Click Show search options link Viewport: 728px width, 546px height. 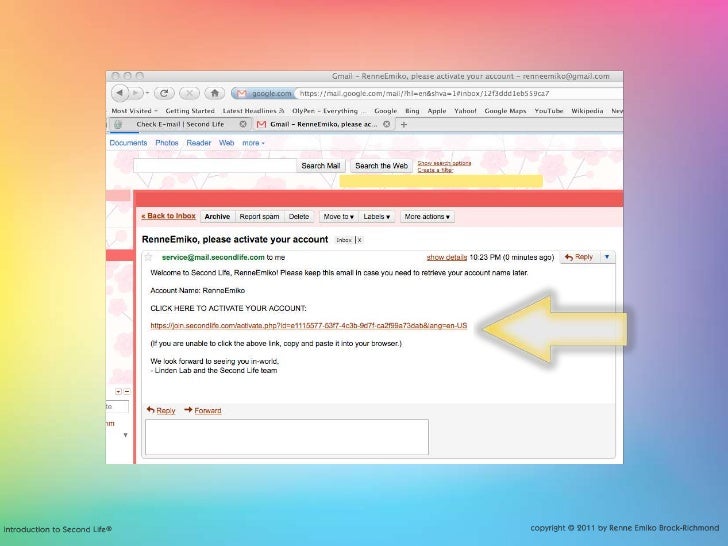click(x=444, y=163)
